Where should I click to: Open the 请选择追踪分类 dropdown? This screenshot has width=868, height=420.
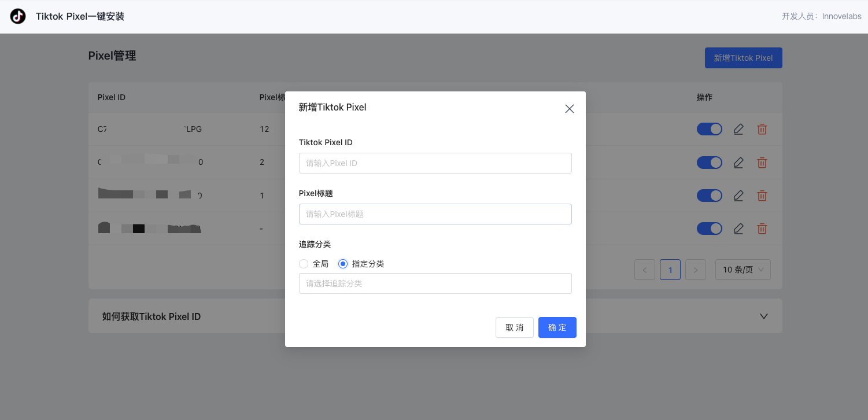(435, 283)
